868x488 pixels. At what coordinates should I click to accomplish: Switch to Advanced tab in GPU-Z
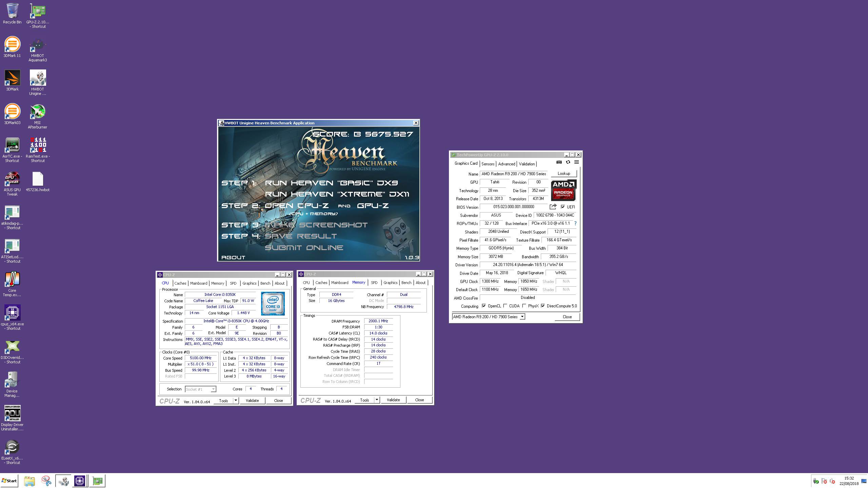tap(507, 164)
